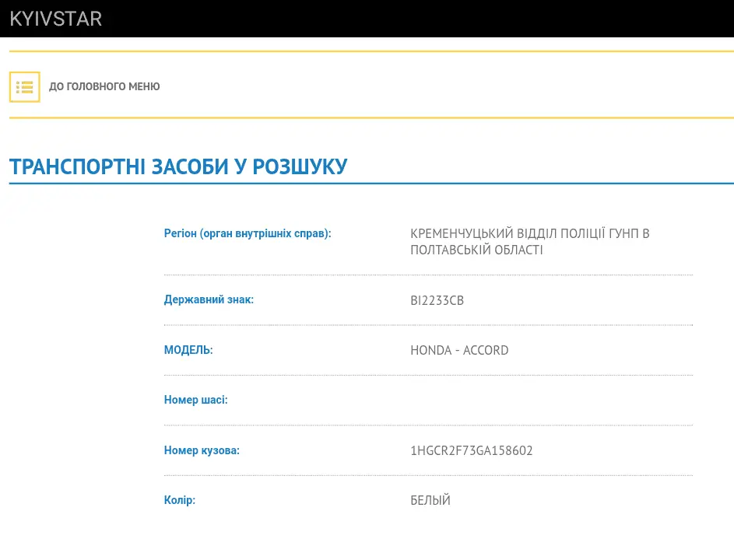Select the БЕЛЫЙ color value
Screen dimensions: 734x560
tap(430, 500)
